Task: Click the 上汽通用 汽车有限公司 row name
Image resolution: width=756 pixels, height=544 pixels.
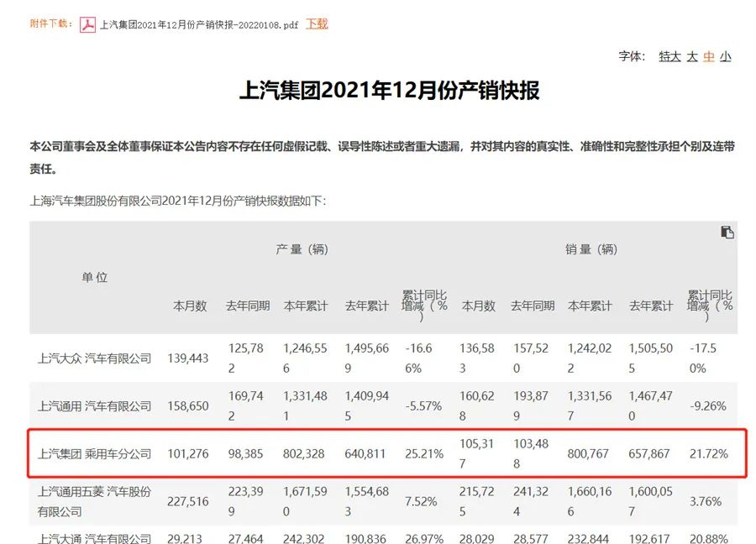Action: point(95,405)
